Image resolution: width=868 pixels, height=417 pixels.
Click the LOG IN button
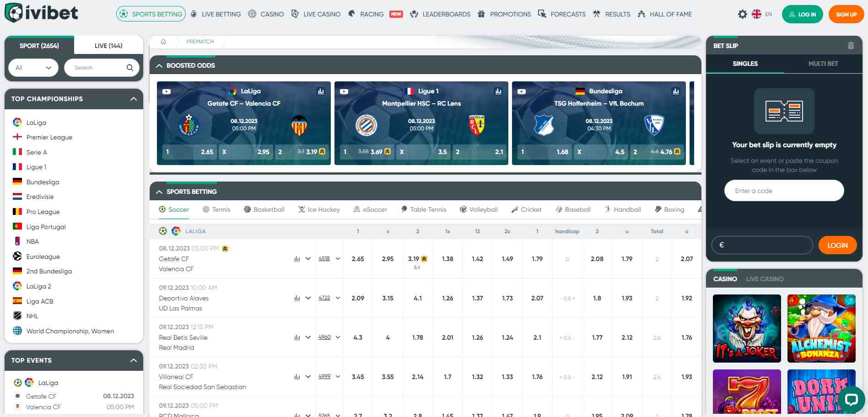(803, 14)
